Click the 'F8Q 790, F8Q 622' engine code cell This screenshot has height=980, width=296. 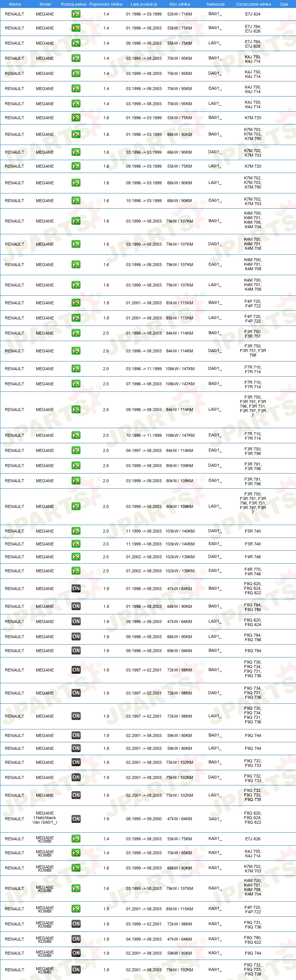253,939
